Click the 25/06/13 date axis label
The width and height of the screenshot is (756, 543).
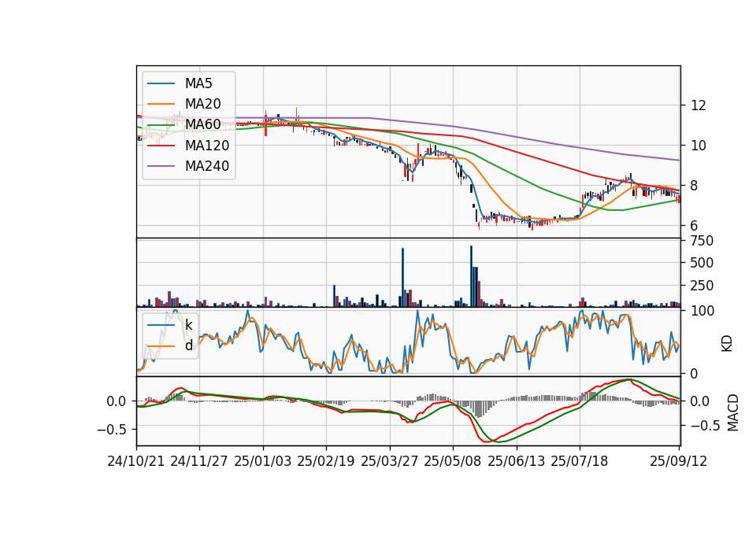517,461
